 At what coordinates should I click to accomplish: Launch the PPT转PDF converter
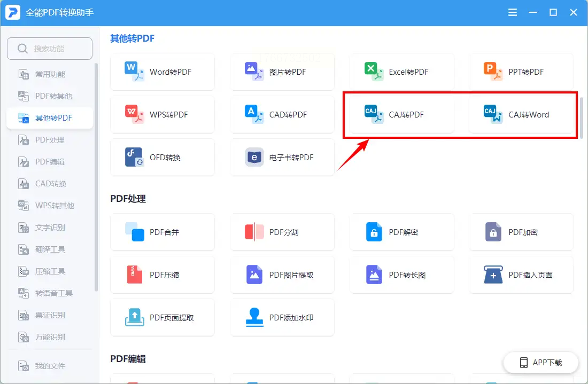point(521,72)
